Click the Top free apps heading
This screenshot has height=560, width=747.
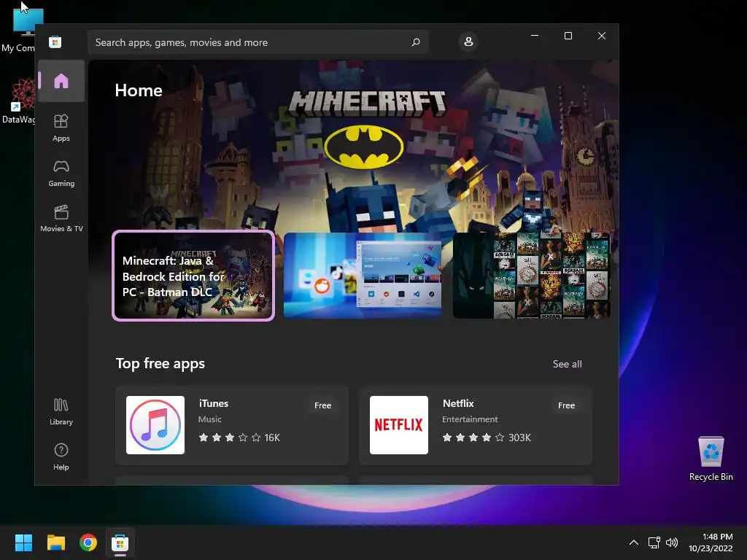click(x=160, y=363)
